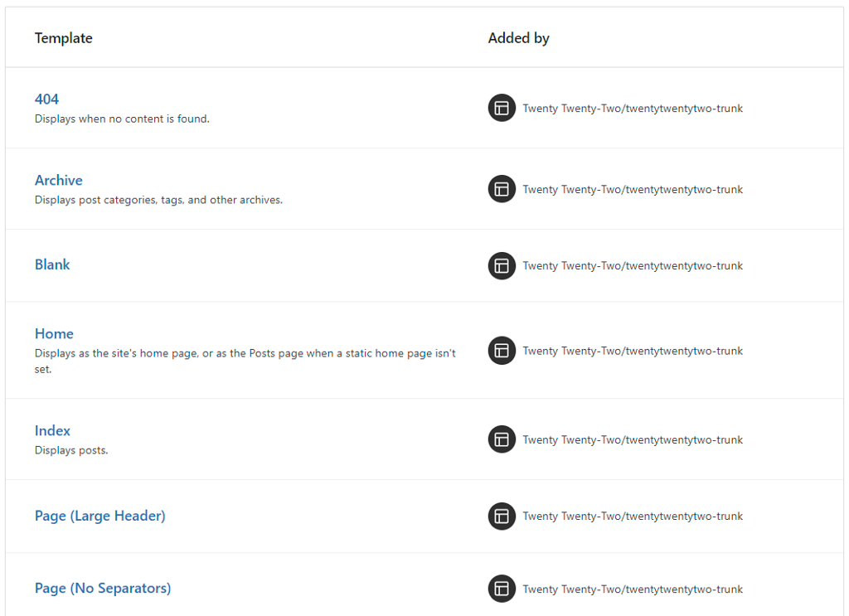Viewport: 849px width, 616px height.
Task: Open the Archive template
Action: (x=58, y=180)
